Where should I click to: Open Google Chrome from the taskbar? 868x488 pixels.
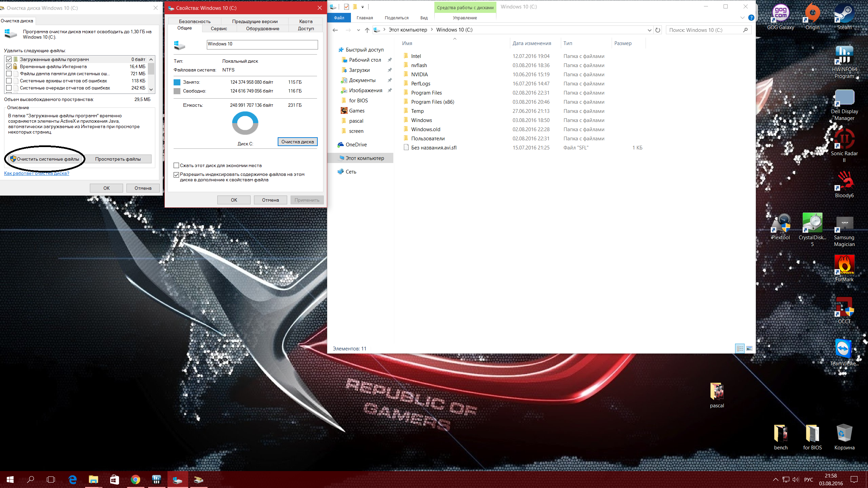pyautogui.click(x=135, y=480)
